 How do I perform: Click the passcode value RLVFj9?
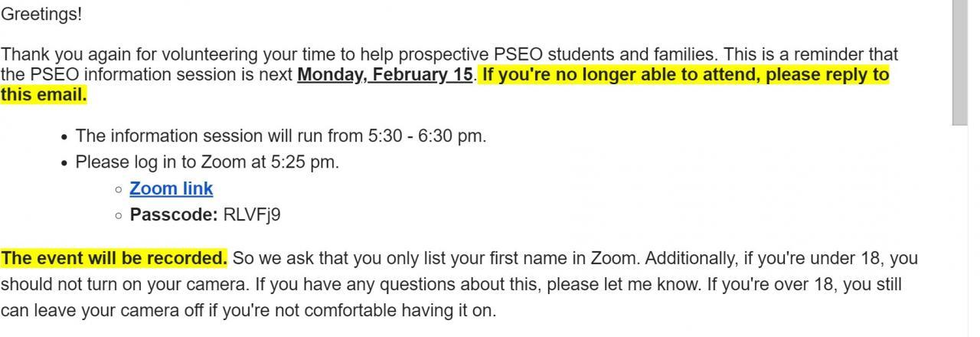[252, 214]
